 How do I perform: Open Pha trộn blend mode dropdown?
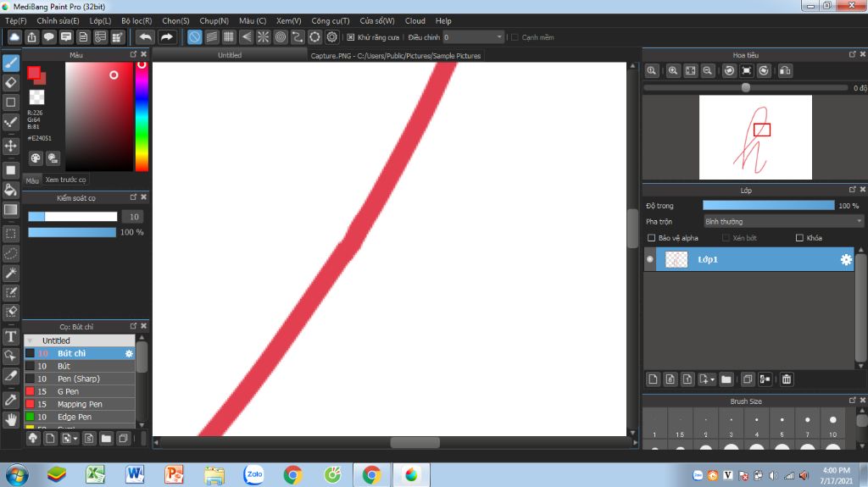(x=782, y=221)
